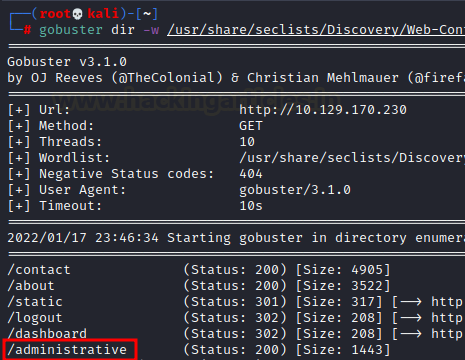Click the 'Gobuster v3.1.0' version line
465x360 pixels.
tap(67, 62)
